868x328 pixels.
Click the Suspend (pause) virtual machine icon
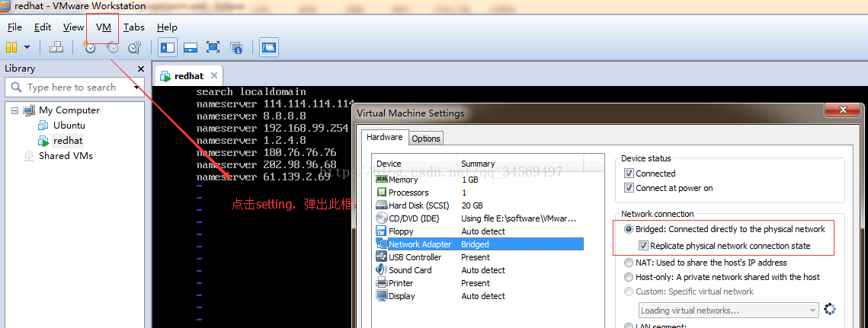click(11, 48)
